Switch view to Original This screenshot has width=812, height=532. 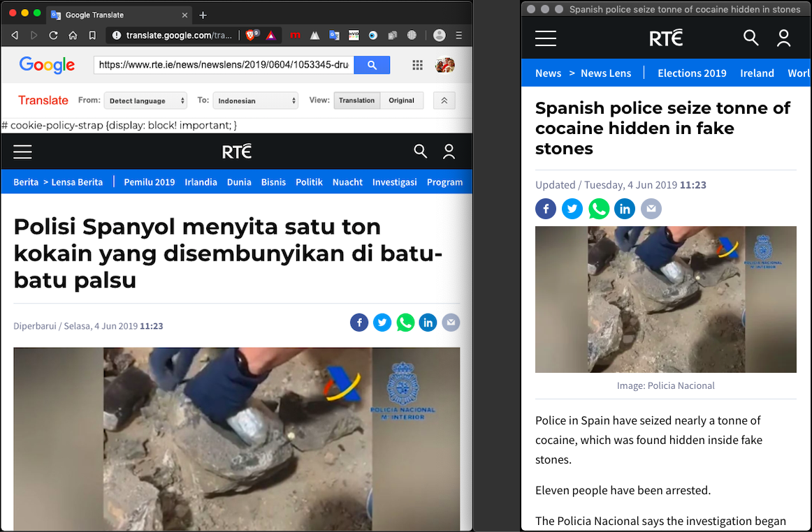point(401,101)
